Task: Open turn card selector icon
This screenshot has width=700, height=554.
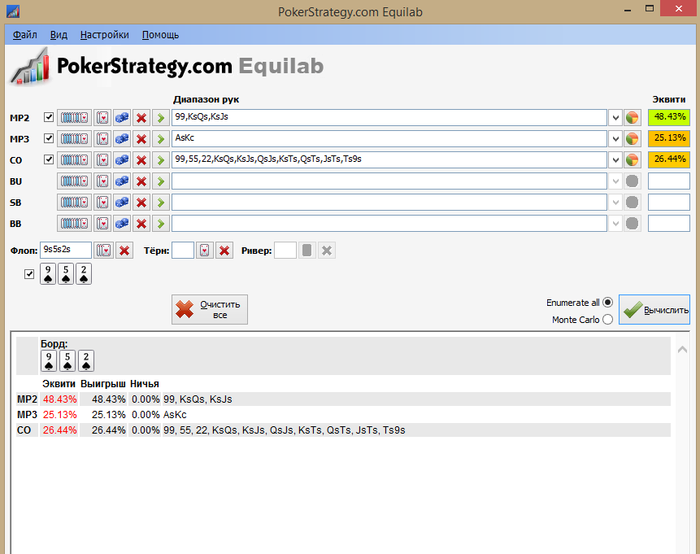Action: tap(204, 250)
